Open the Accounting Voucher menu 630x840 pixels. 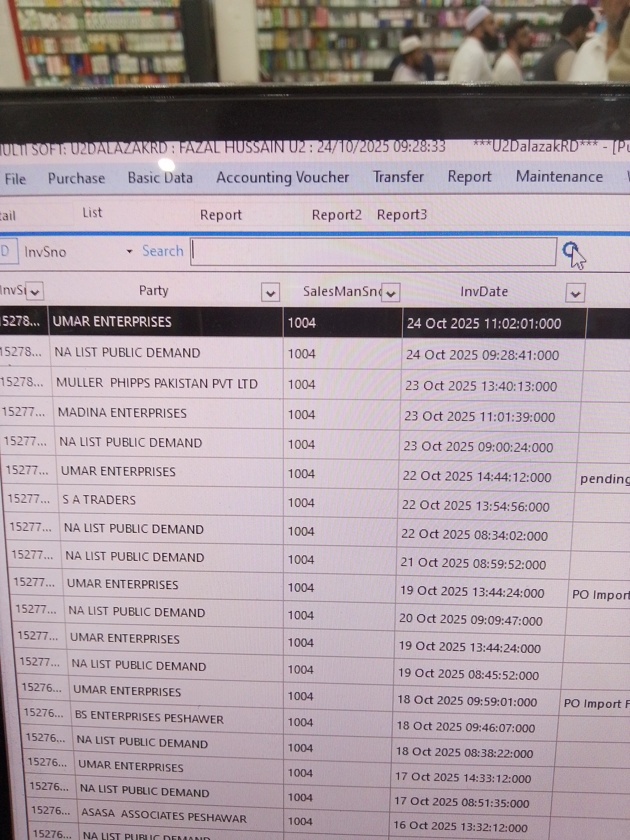point(282,177)
